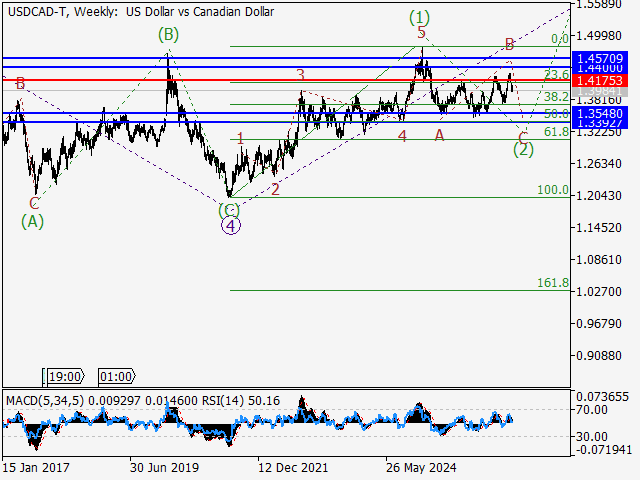The image size is (640, 480).
Task: Select the green (B) wave label
Action: point(169,35)
